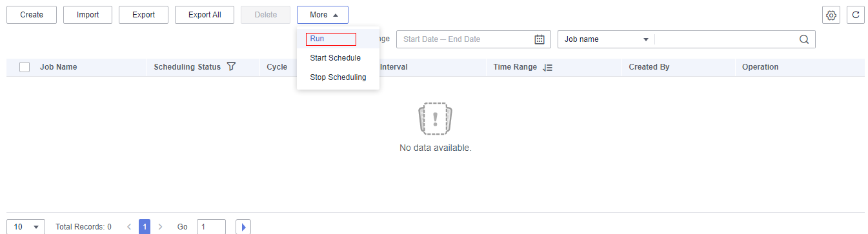Toggle the select-all Job Name checkbox

point(25,67)
